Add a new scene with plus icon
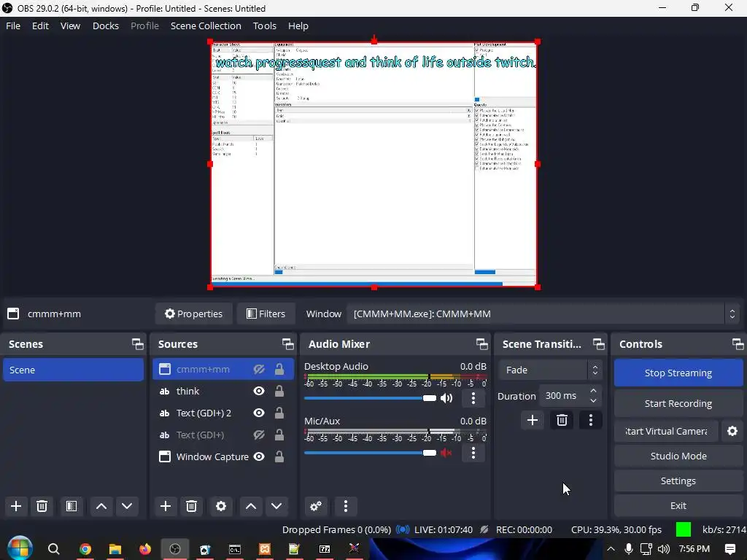 coord(16,506)
